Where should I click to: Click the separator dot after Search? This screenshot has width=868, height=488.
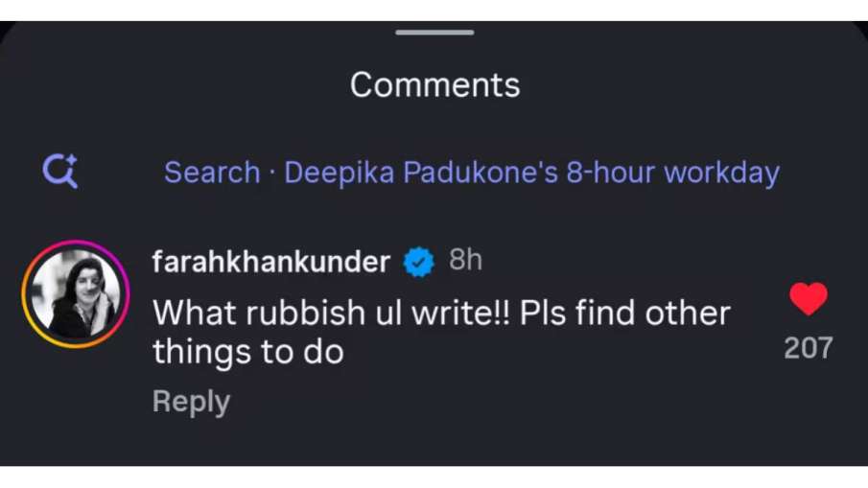272,174
